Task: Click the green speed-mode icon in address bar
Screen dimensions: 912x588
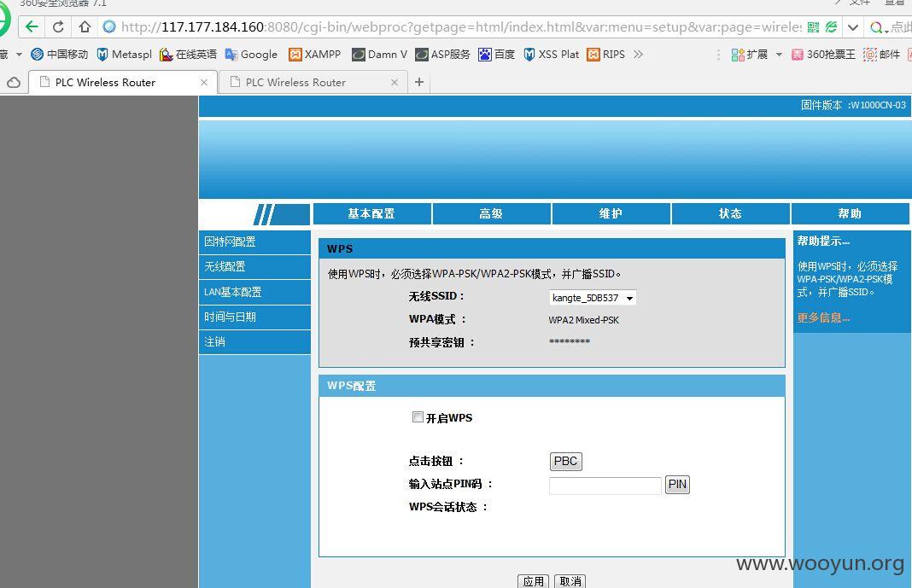Action: (831, 26)
